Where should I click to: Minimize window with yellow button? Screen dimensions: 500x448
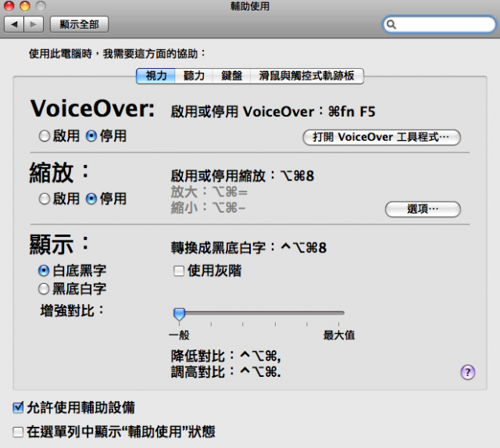pos(25,5)
